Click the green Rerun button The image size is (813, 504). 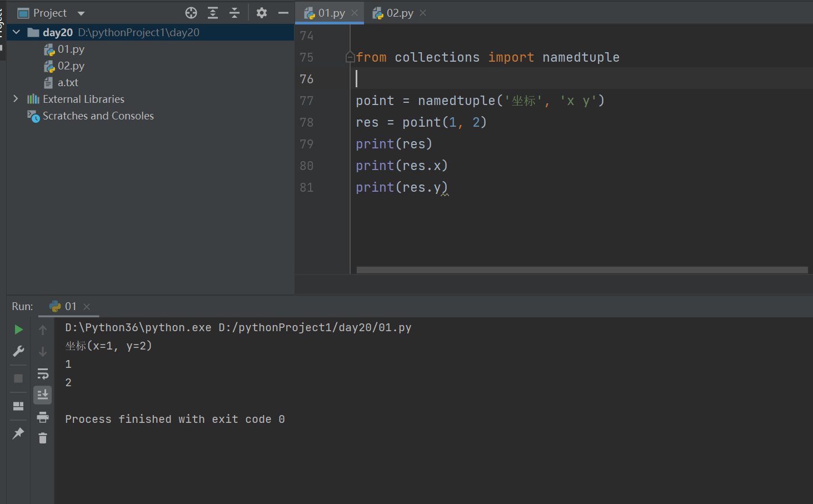point(18,330)
